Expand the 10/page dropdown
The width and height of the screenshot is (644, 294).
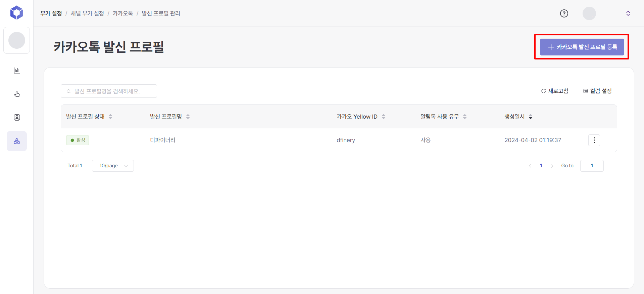pos(113,166)
